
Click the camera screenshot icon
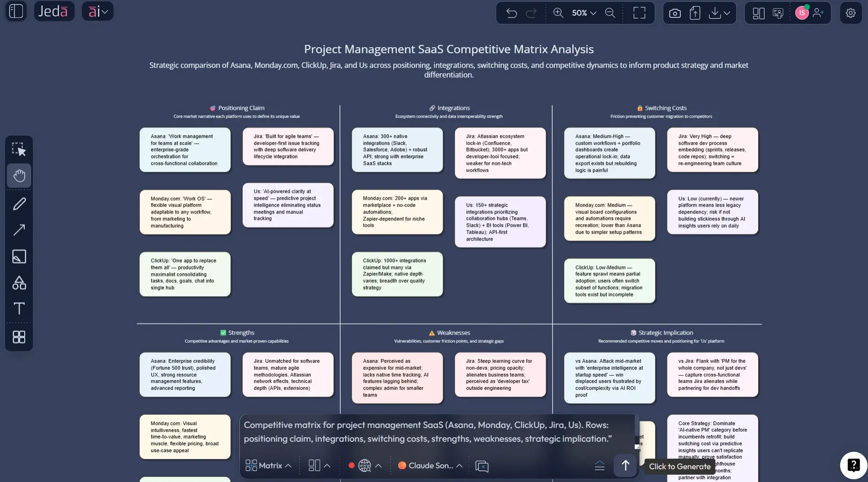pyautogui.click(x=674, y=13)
